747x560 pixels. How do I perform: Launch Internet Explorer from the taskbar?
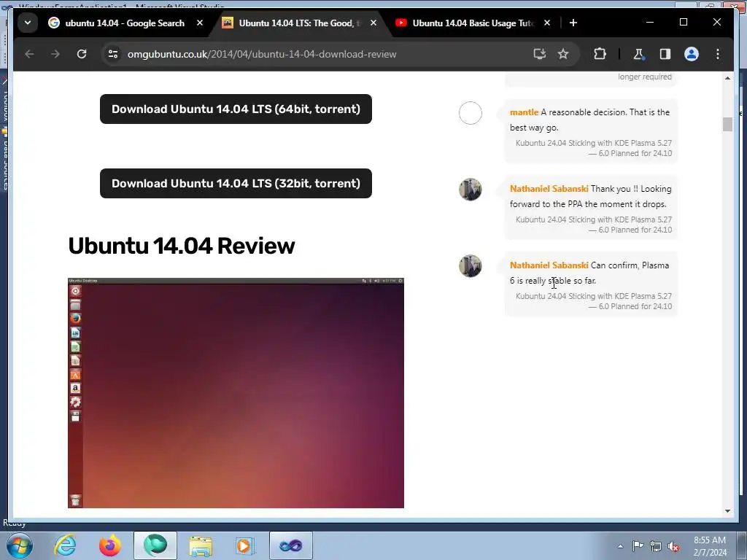65,545
